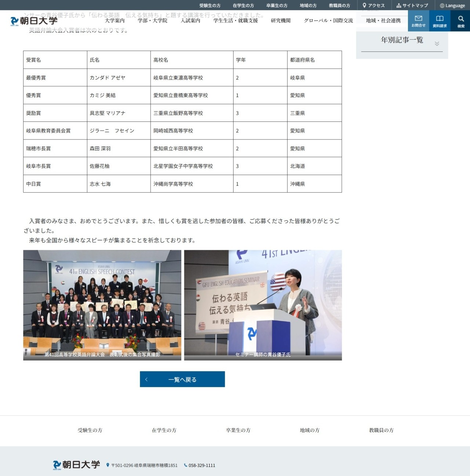Click the footer 受験生の方 link
Image resolution: width=470 pixels, height=476 pixels.
(90, 430)
